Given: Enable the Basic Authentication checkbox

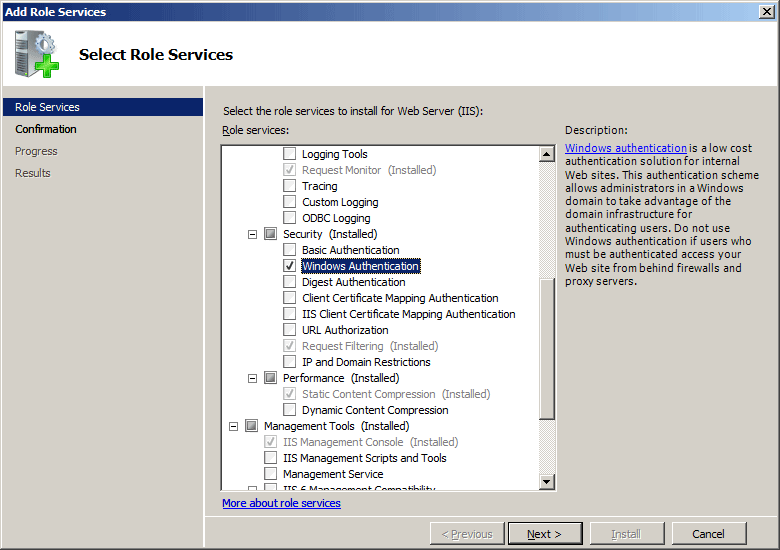Looking at the screenshot, I should [290, 250].
